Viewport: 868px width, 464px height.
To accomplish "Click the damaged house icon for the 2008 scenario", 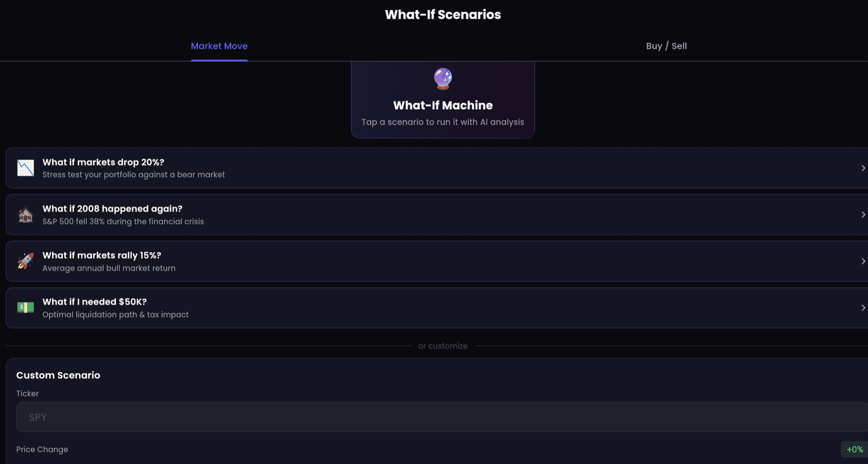I will pyautogui.click(x=25, y=215).
